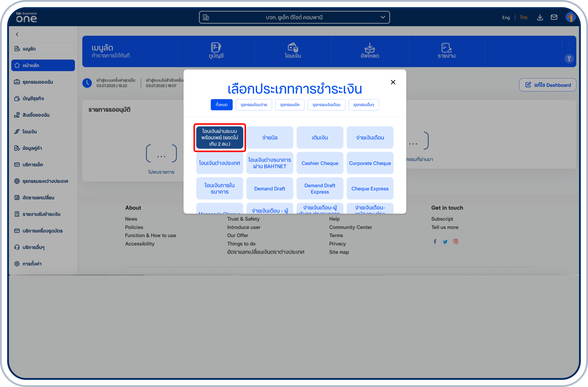Image resolution: width=588 pixels, height=387 pixels.
Task: Choose the PromptPay transfer payment option
Action: click(219, 137)
